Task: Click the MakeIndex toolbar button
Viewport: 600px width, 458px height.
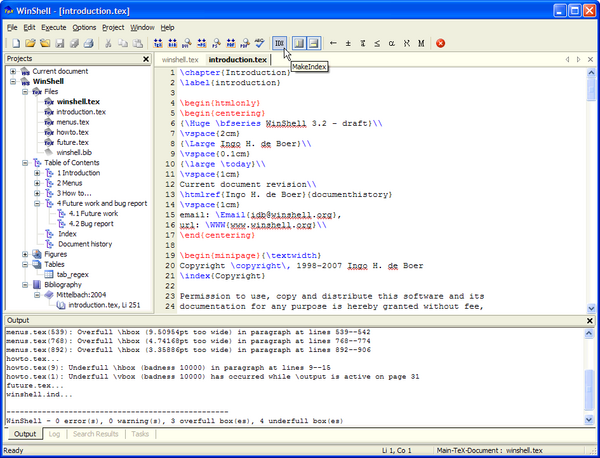Action: [x=280, y=43]
